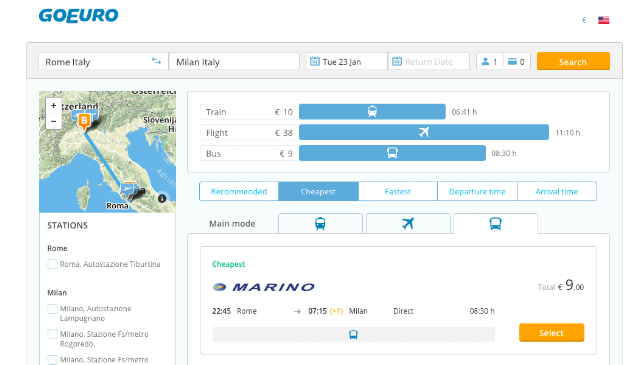640x365 pixels.
Task: Click the train icon in Train bar
Action: tap(372, 111)
